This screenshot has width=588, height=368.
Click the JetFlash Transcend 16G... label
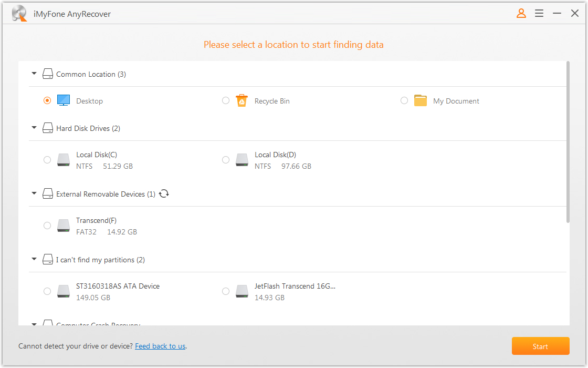295,286
